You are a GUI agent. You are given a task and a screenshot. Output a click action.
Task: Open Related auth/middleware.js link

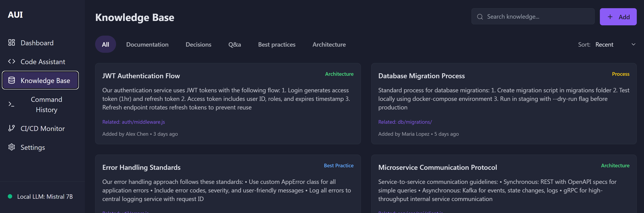(x=134, y=122)
